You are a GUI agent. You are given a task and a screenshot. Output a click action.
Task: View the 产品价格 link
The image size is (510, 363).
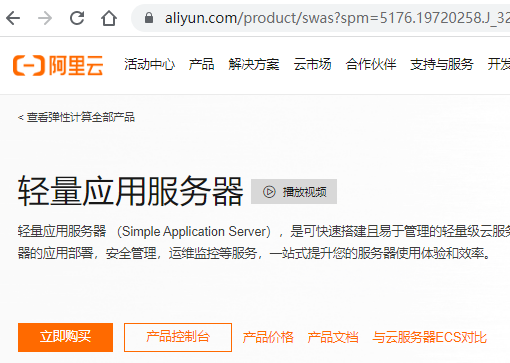coord(268,337)
